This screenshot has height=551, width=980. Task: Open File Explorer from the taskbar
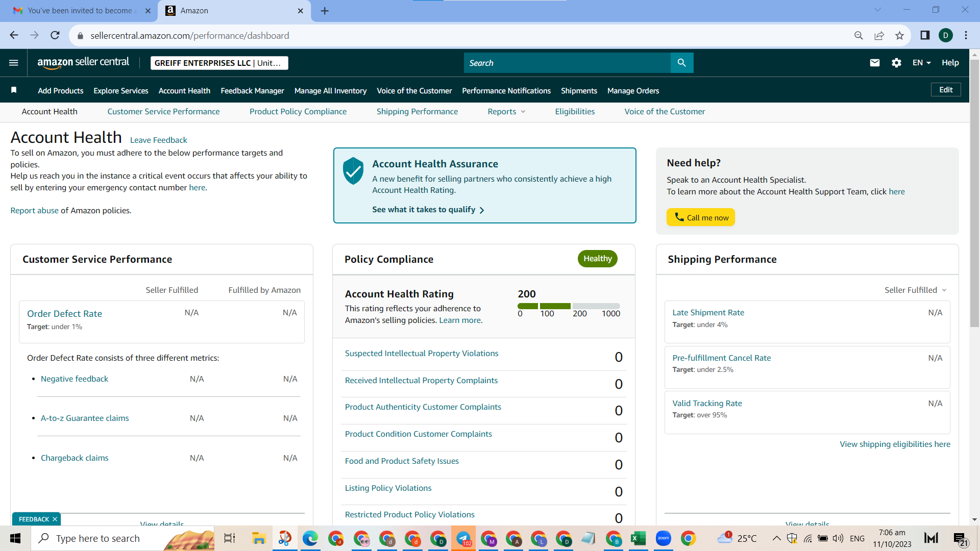tap(259, 538)
